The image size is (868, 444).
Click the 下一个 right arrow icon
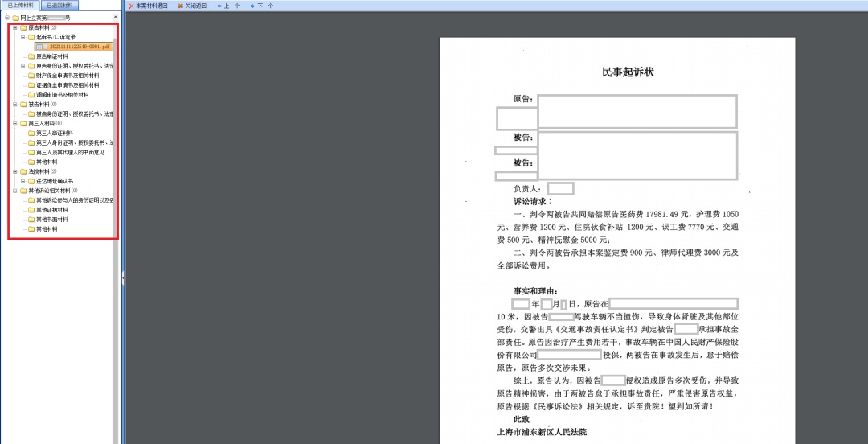point(252,6)
